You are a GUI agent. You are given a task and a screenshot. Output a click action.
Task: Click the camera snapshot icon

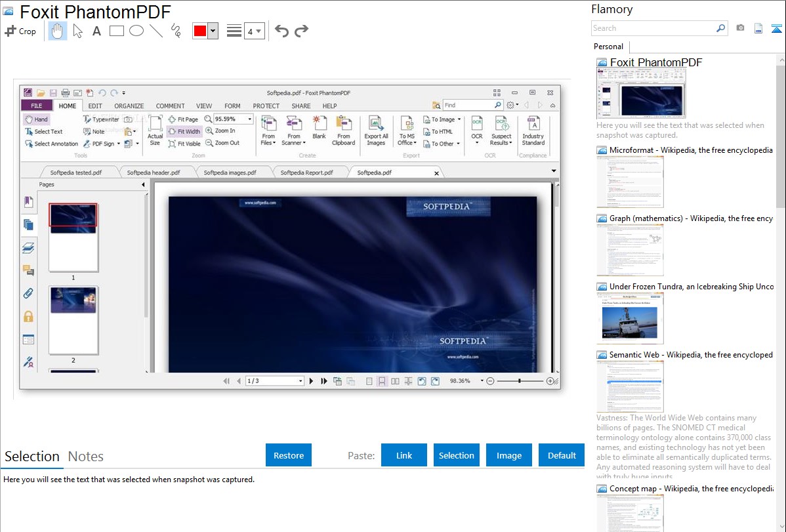740,28
